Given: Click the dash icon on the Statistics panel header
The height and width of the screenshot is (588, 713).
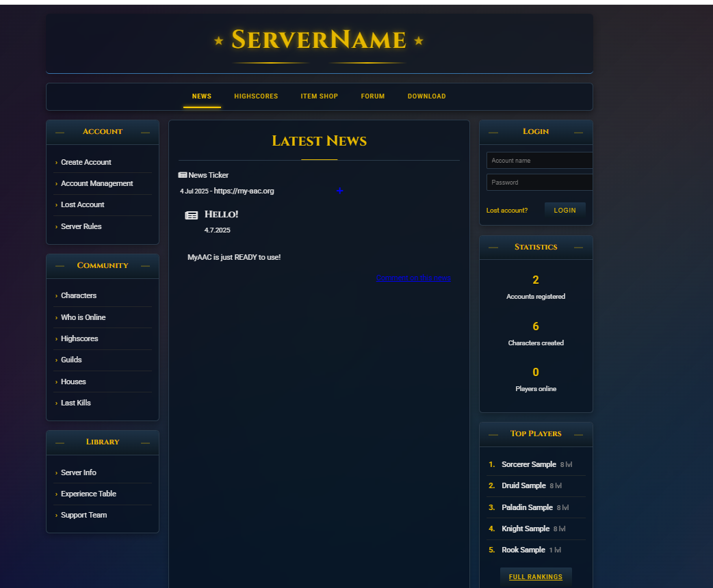Looking at the screenshot, I should (x=493, y=248).
